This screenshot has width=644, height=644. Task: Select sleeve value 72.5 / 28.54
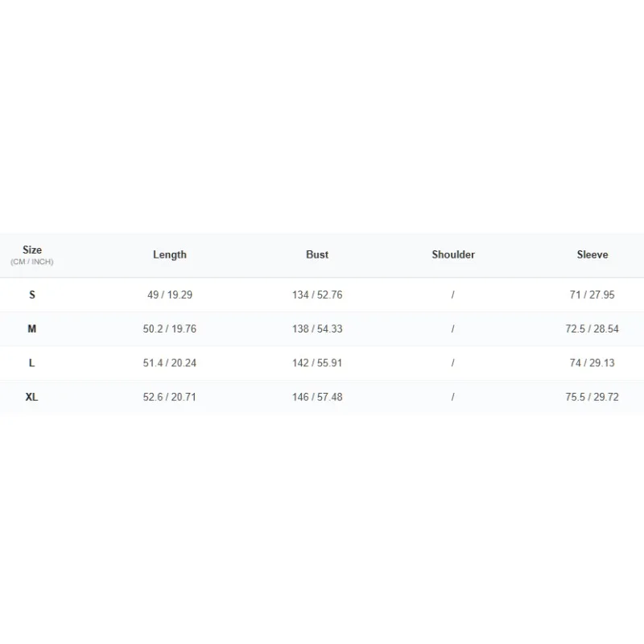pyautogui.click(x=592, y=329)
